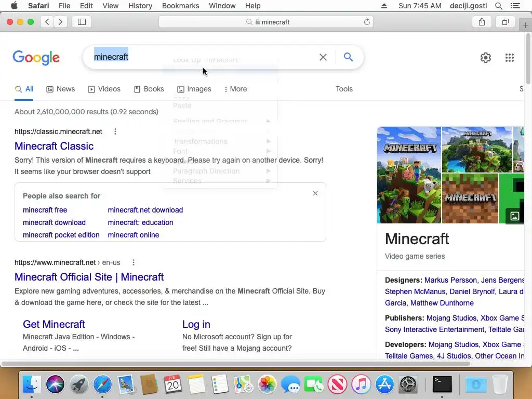The image size is (532, 399).
Task: Open the large Minecraft cover art thumbnail
Action: pyautogui.click(x=409, y=175)
